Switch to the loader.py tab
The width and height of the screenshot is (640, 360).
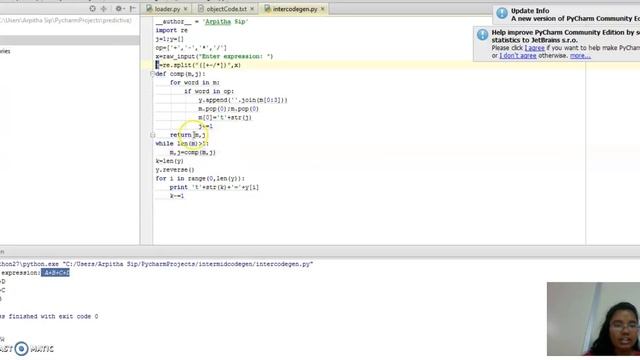pyautogui.click(x=167, y=9)
